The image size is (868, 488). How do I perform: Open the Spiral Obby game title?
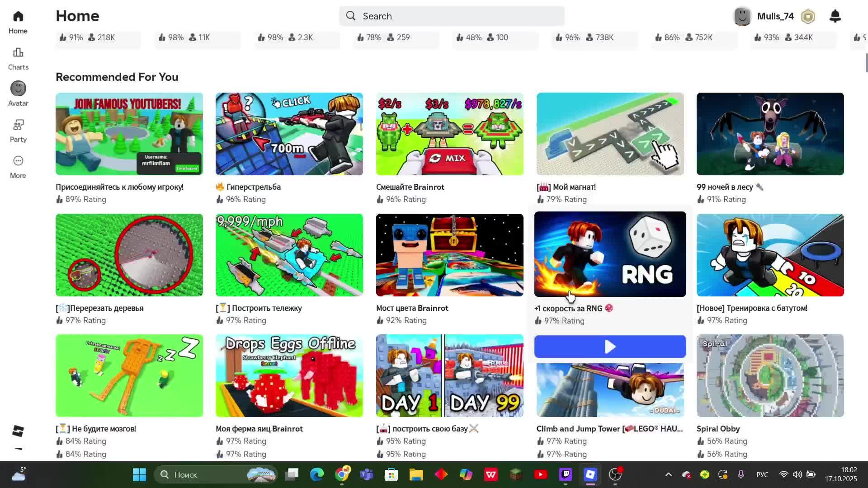tap(718, 429)
